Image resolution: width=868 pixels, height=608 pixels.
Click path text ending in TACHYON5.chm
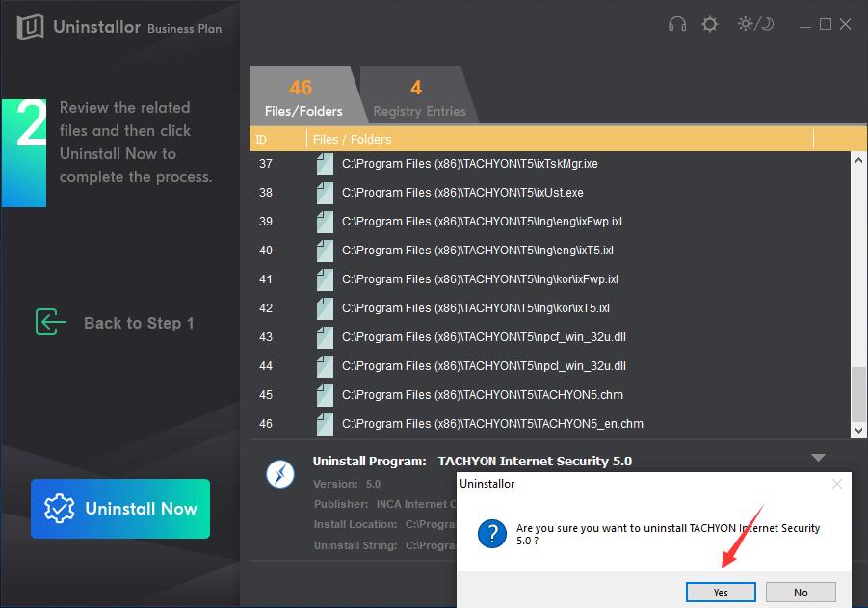tap(482, 395)
